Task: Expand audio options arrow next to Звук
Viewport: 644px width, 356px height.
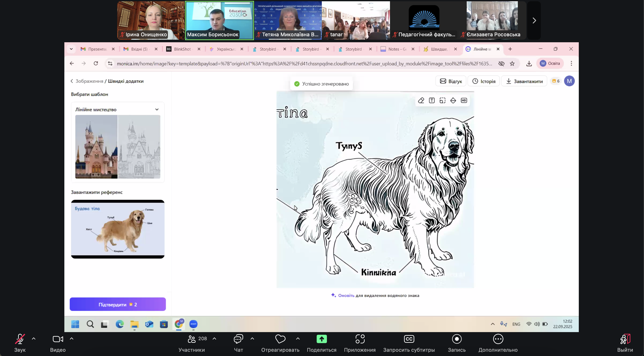Action: point(34,339)
